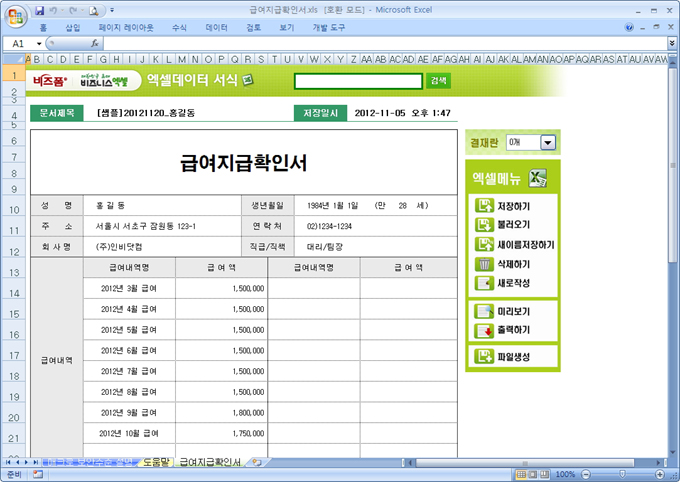Click the 삭제하기 trash can icon
Screen dimensions: 680x482
point(484,264)
